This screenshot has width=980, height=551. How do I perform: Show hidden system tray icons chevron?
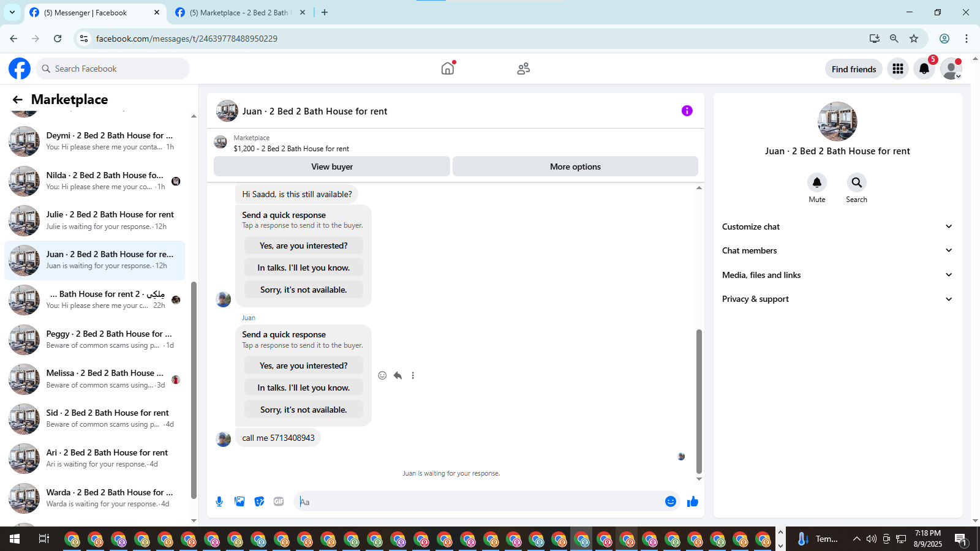point(856,539)
